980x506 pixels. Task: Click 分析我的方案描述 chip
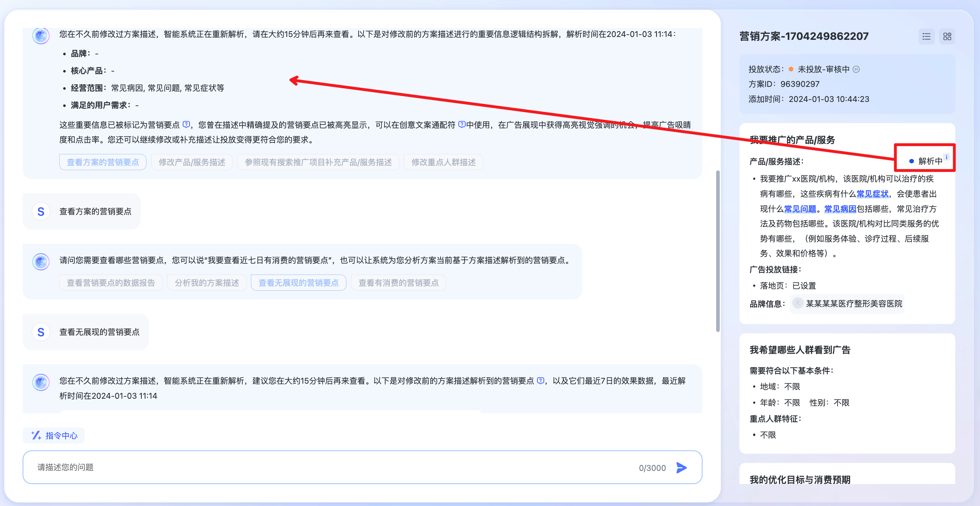pyautogui.click(x=206, y=283)
